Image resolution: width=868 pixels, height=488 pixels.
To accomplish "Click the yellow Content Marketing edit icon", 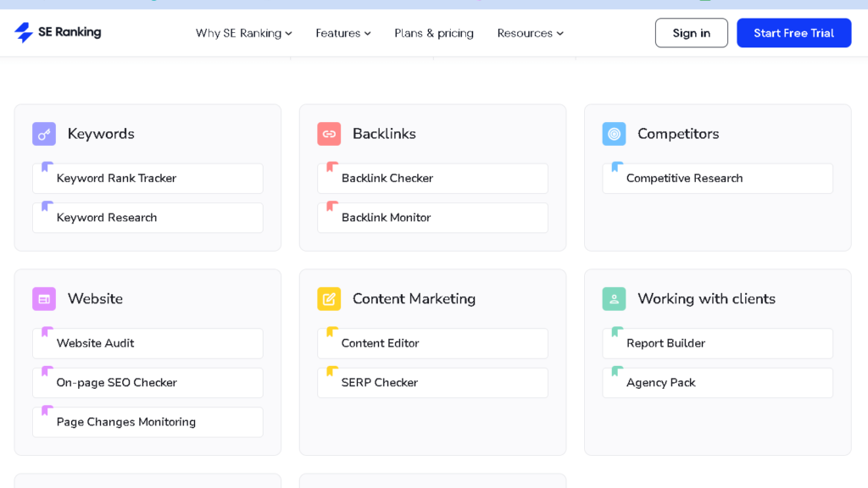I will coord(329,299).
